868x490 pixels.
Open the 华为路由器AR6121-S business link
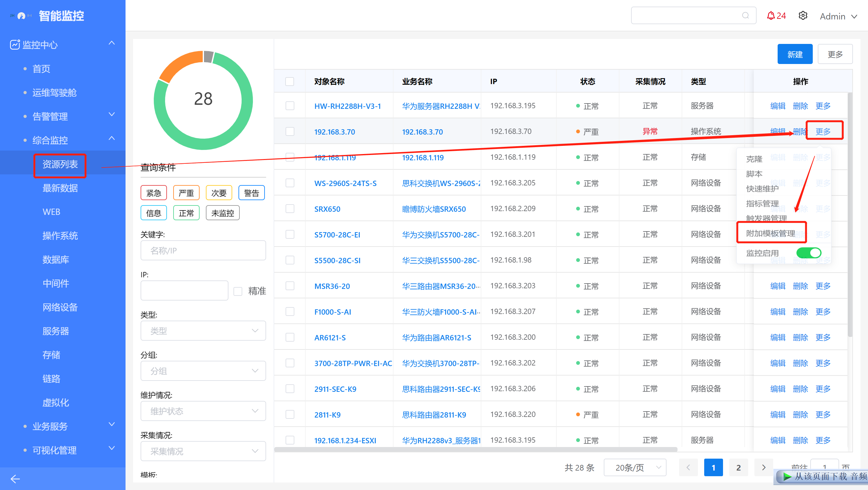coord(437,338)
